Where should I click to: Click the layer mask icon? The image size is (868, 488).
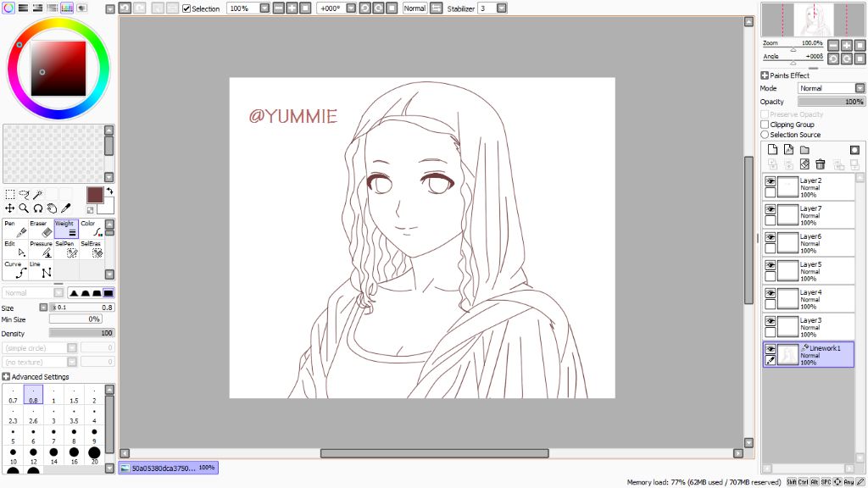pyautogui.click(x=854, y=149)
